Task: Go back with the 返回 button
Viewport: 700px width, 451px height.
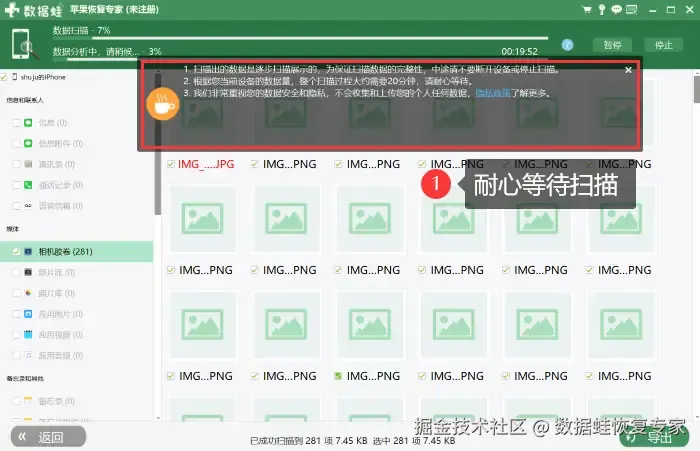Action: click(48, 437)
